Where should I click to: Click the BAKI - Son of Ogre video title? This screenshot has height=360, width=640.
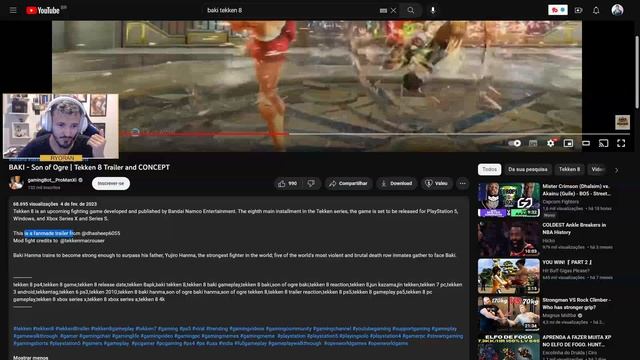coord(89,167)
